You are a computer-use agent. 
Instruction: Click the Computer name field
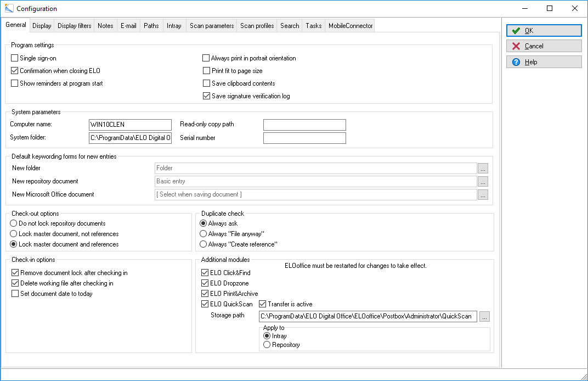pyautogui.click(x=130, y=125)
